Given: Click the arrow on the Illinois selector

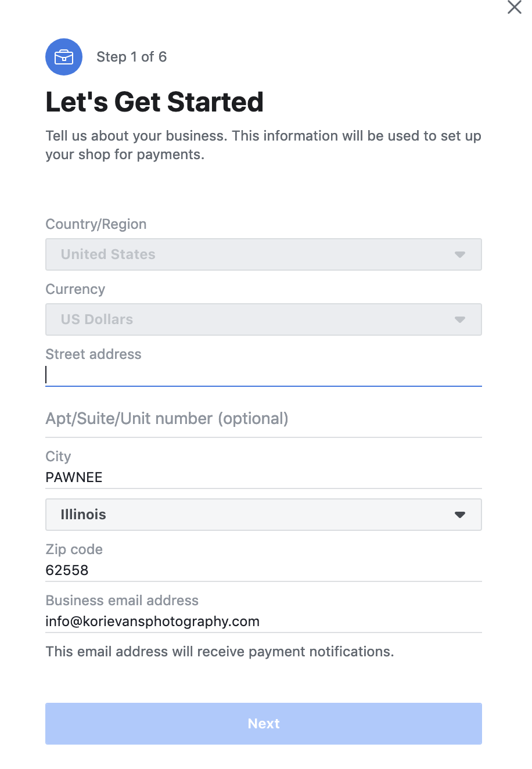Looking at the screenshot, I should pyautogui.click(x=460, y=515).
